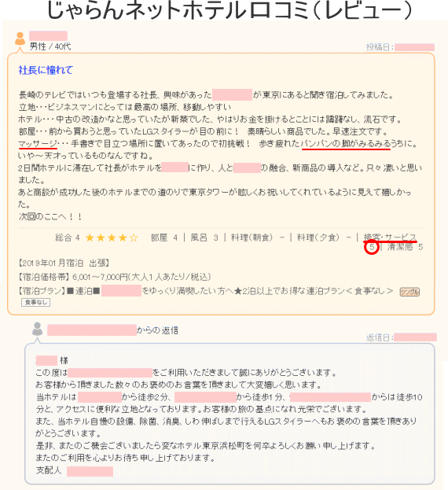Open the review title 社長に憧れて
Screen dimensions: 448x490
46,70
